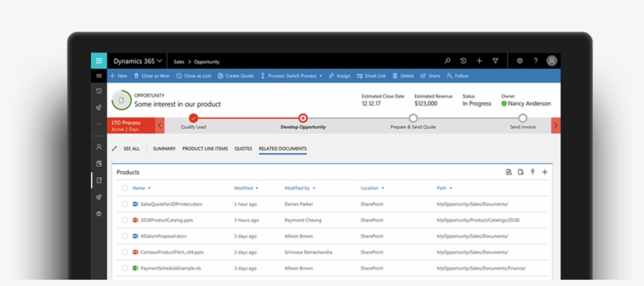The image size is (644, 286).
Task: Click the first document icon in Products header
Action: coord(508,172)
